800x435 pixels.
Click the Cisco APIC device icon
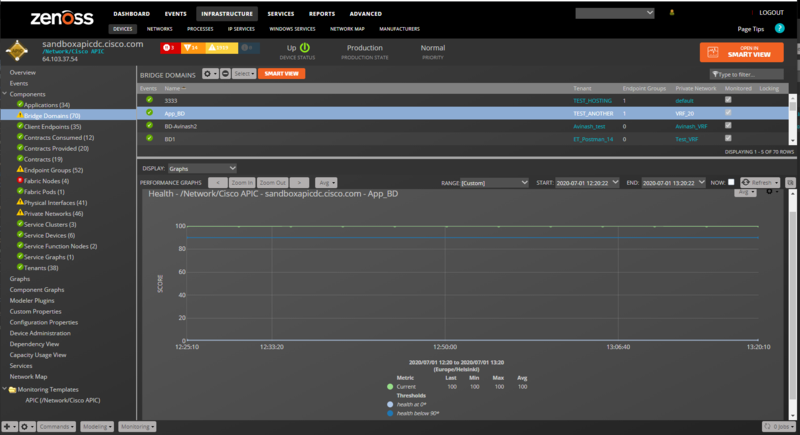pyautogui.click(x=17, y=51)
